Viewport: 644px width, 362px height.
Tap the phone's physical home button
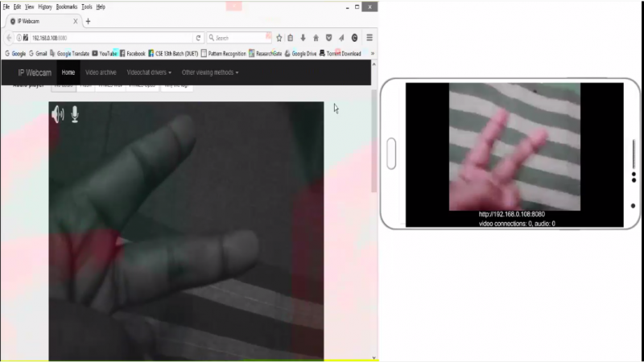[391, 154]
